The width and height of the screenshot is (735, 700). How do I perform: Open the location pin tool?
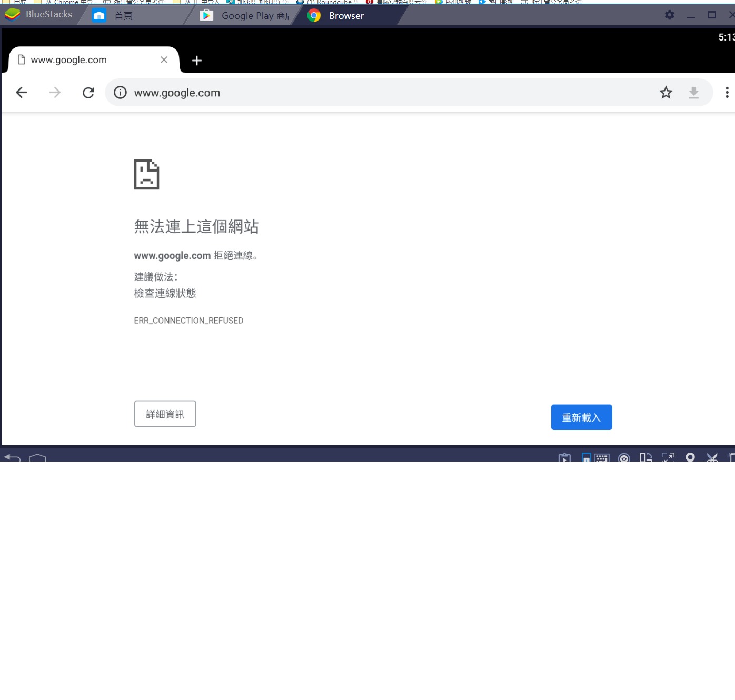(690, 457)
